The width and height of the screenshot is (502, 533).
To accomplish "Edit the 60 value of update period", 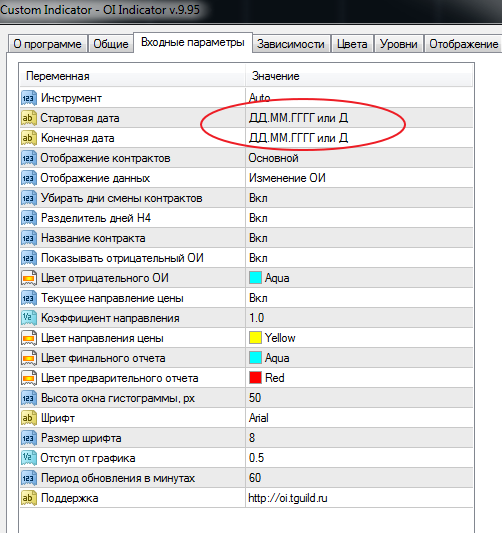I will pos(359,478).
